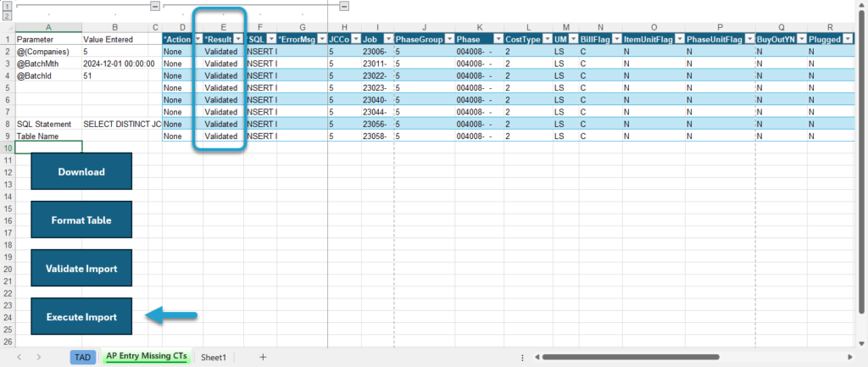Select the Validated result cell in row 2
This screenshot has height=367, width=868.
tap(223, 52)
